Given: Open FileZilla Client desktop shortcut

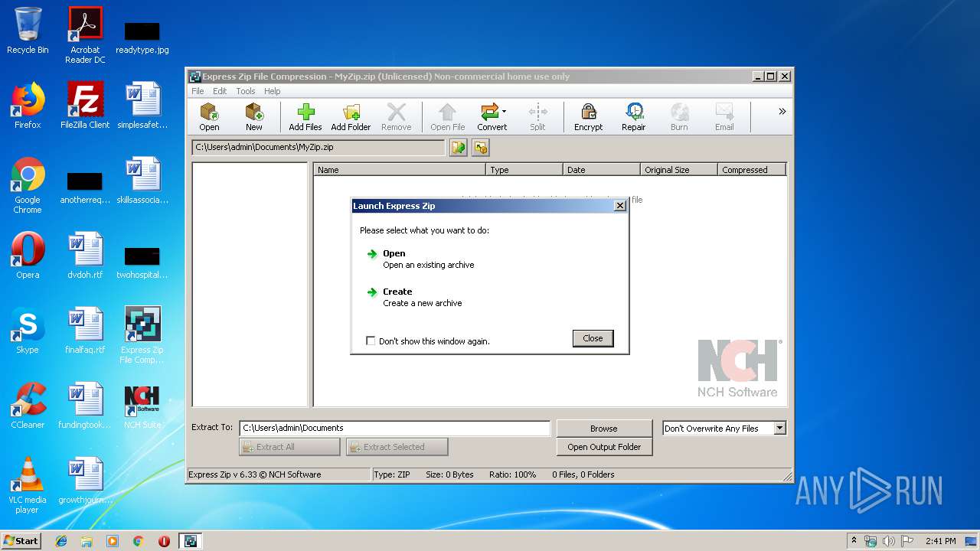Looking at the screenshot, I should click(x=85, y=106).
